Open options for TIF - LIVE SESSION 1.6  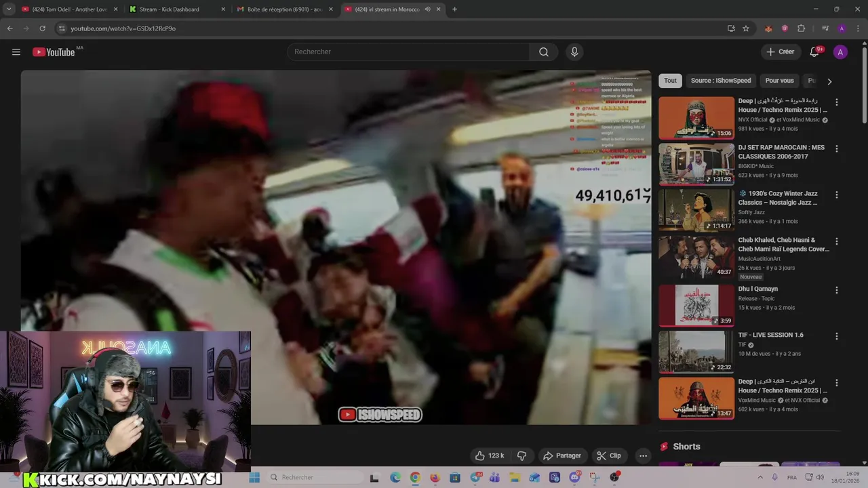click(x=836, y=336)
